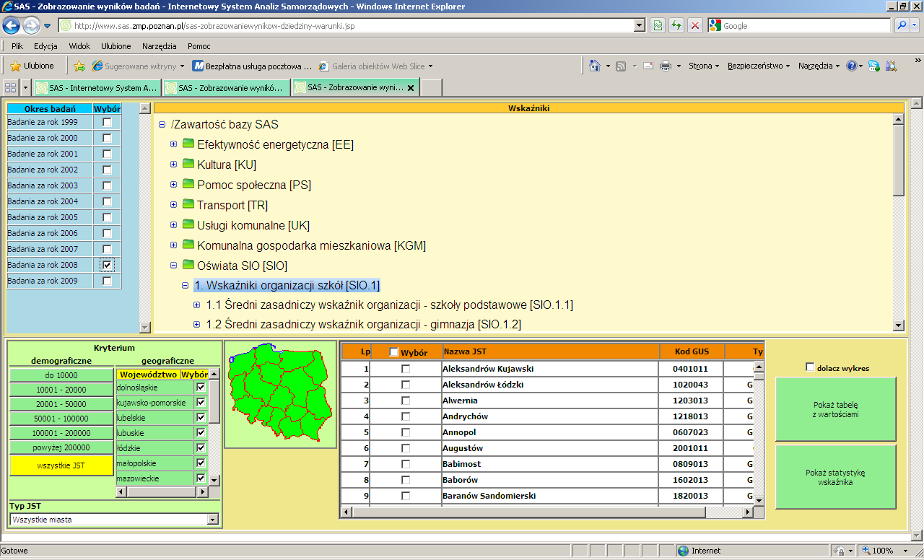This screenshot has width=924, height=560.
Task: Click the Efektywność energetyczna folder icon
Action: coord(188,144)
